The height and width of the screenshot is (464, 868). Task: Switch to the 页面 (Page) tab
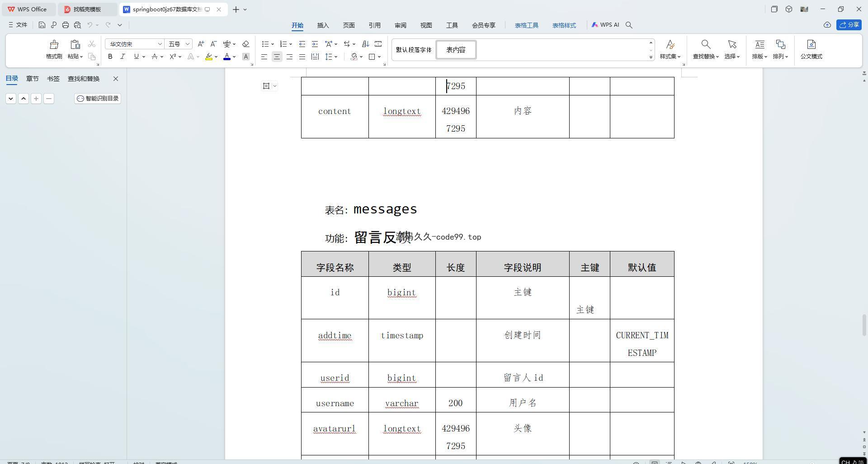[x=349, y=25]
